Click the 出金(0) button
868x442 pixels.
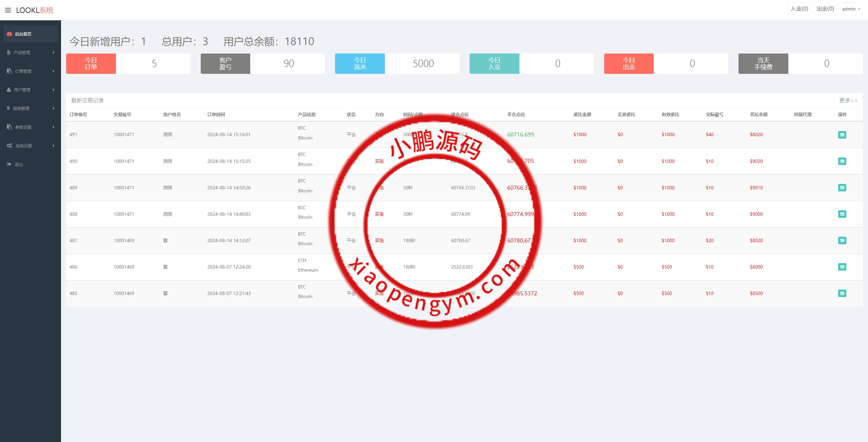825,9
